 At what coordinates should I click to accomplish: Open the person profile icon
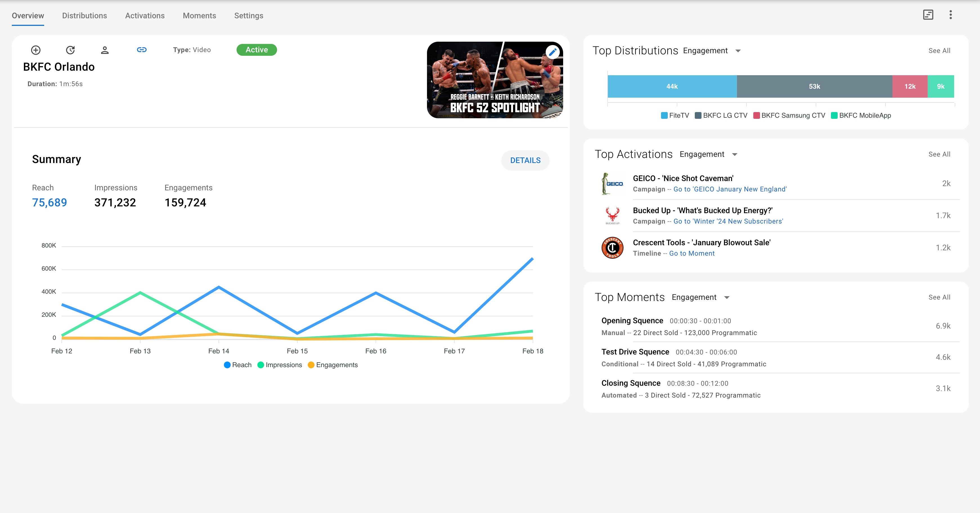coord(105,50)
